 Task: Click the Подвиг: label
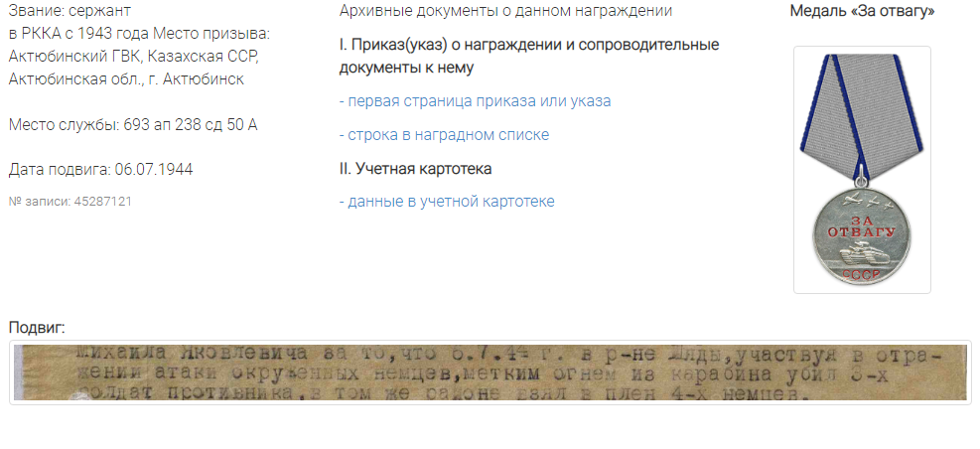(x=37, y=328)
